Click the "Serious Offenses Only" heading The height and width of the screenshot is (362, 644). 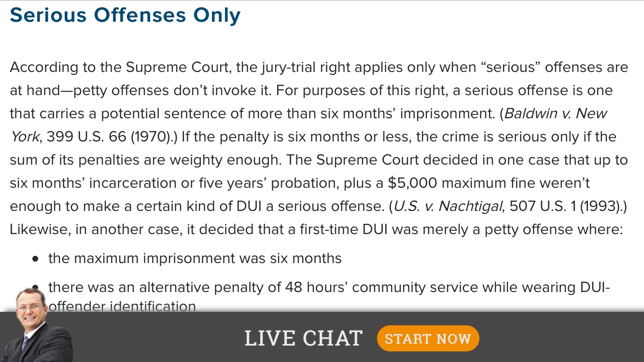tap(125, 15)
